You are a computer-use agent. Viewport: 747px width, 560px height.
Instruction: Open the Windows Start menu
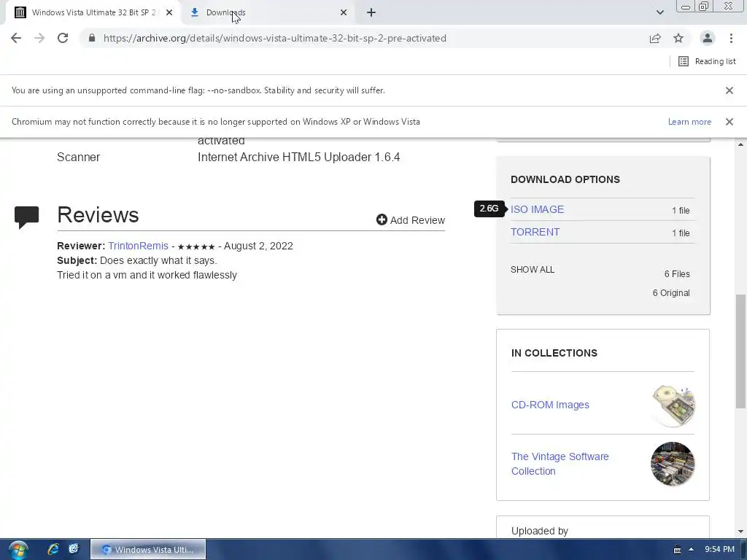click(x=18, y=550)
